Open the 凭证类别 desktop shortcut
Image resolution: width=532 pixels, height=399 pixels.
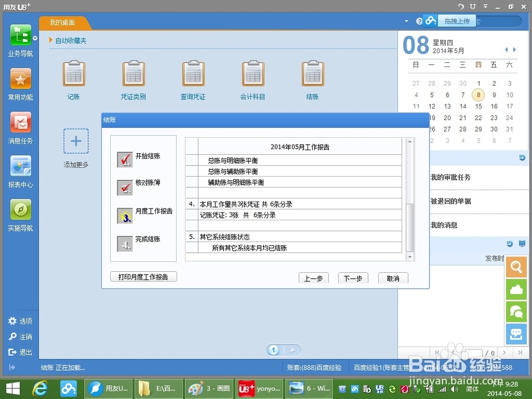pos(134,79)
